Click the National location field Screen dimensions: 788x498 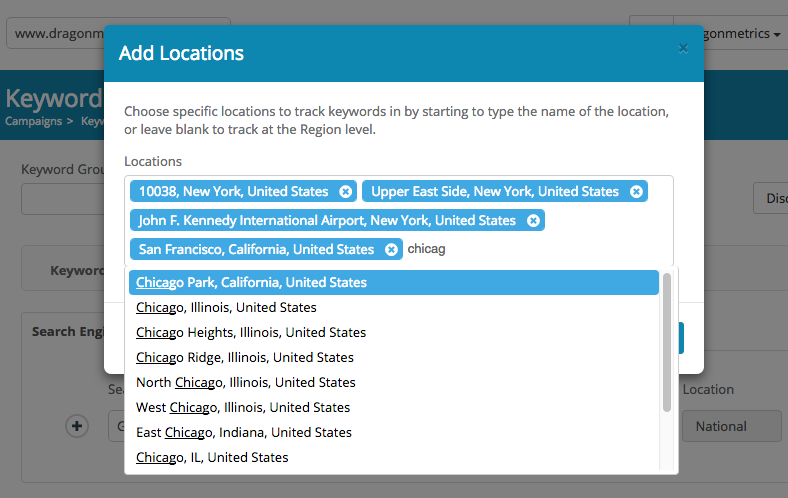tap(731, 426)
